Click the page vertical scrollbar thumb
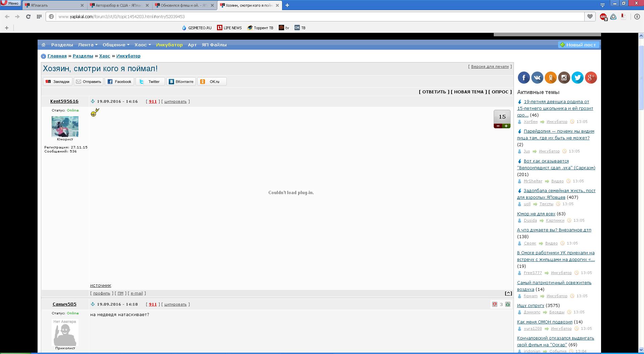 tap(641, 77)
